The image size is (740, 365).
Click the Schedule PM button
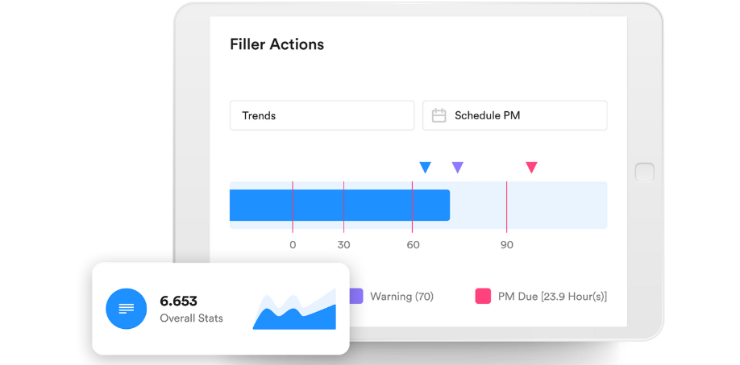coord(514,115)
